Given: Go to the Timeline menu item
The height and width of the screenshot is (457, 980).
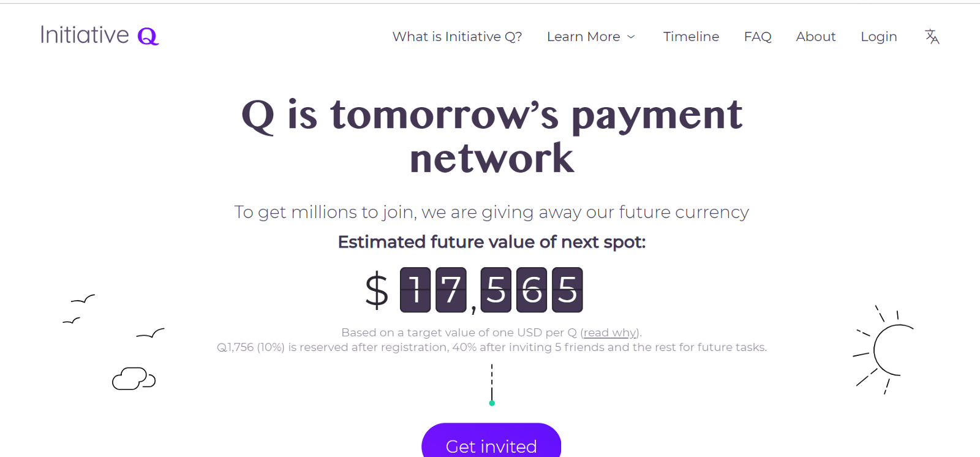Looking at the screenshot, I should (x=691, y=37).
